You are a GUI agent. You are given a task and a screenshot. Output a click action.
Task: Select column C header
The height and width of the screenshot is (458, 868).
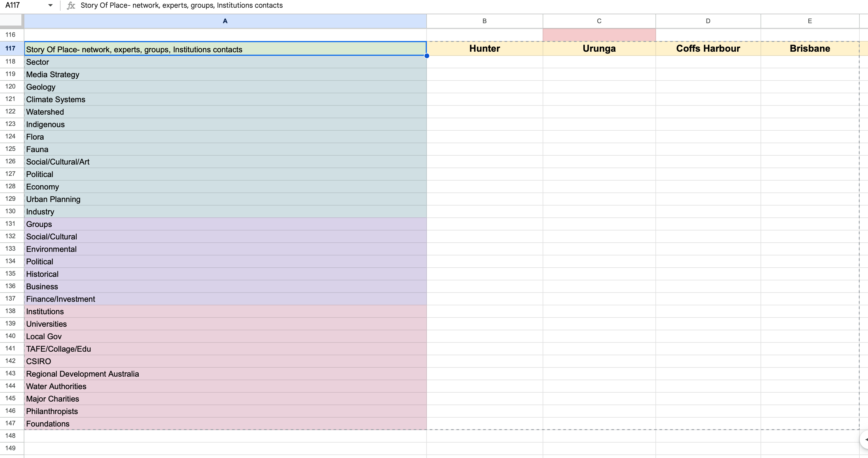click(x=599, y=21)
